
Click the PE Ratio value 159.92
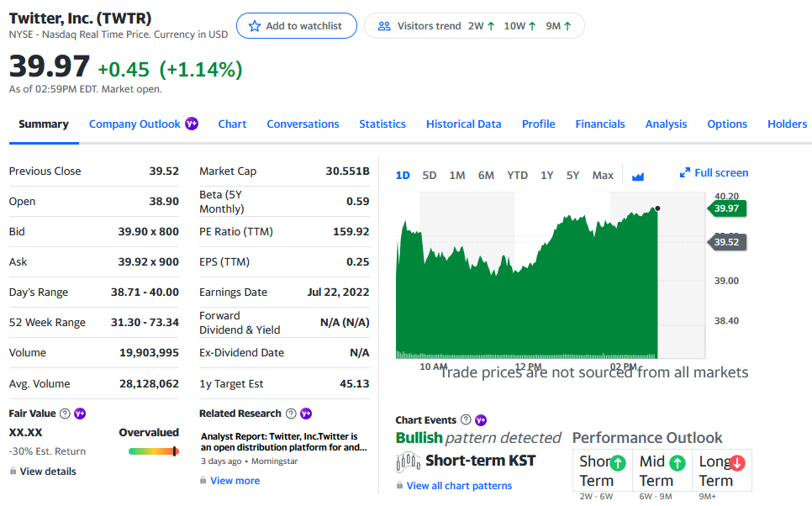pos(351,231)
